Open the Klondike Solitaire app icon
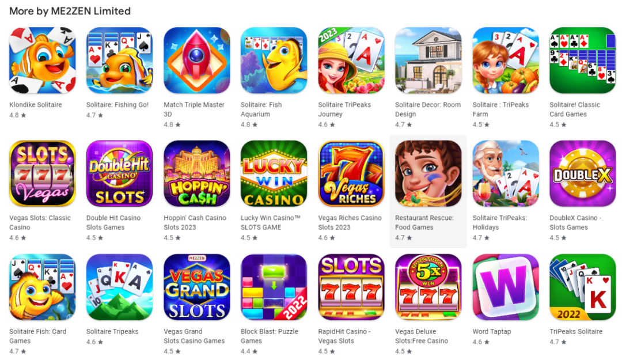Image resolution: width=622 pixels, height=364 pixels. 43,60
